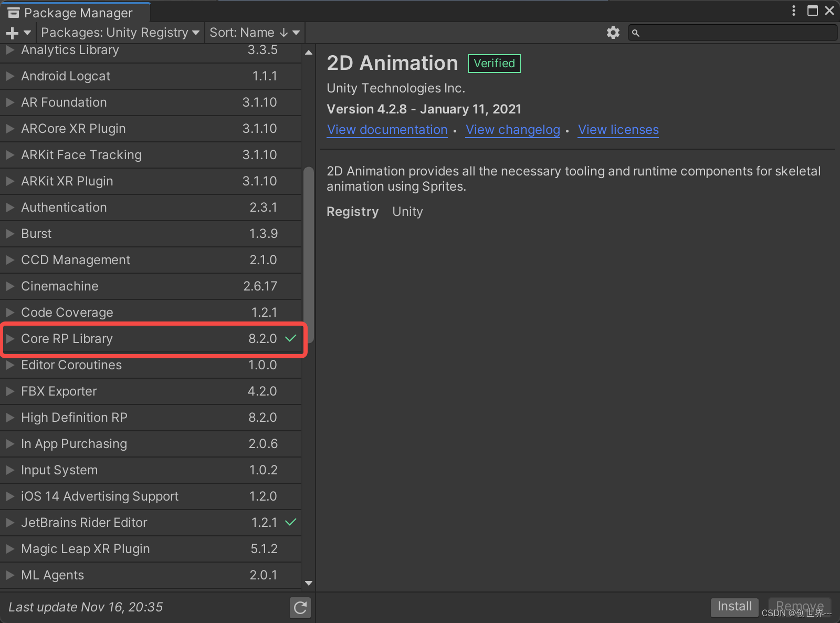840x623 pixels.
Task: Select the Input System package
Action: tap(59, 470)
